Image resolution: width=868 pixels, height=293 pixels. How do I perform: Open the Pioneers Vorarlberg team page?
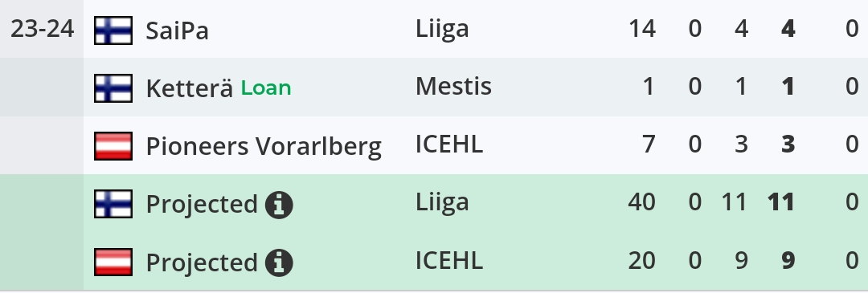[x=264, y=146]
